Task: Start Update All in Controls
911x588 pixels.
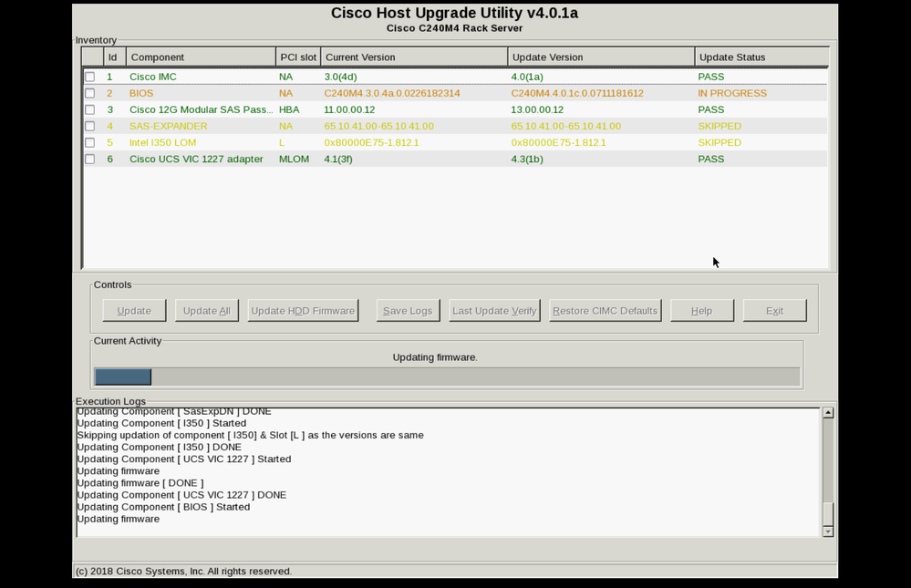Action: click(x=207, y=310)
